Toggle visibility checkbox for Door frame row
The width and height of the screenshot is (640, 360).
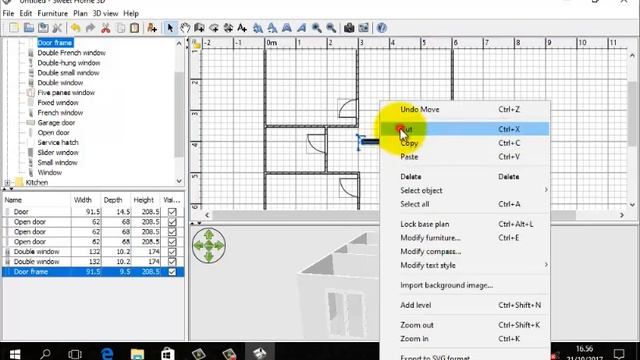tap(172, 272)
